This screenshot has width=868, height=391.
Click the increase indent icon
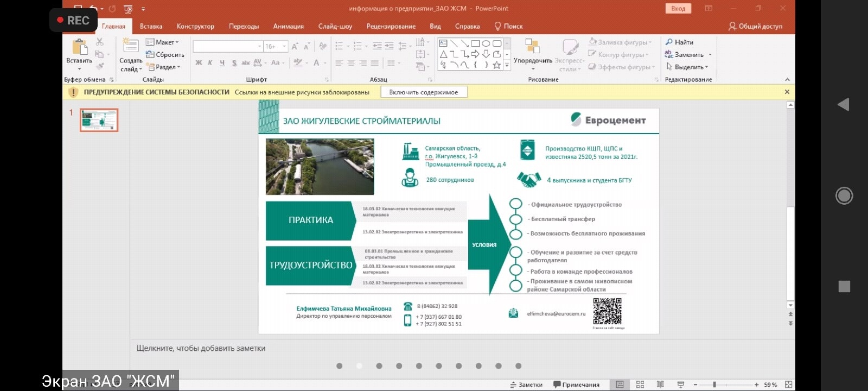tap(389, 46)
